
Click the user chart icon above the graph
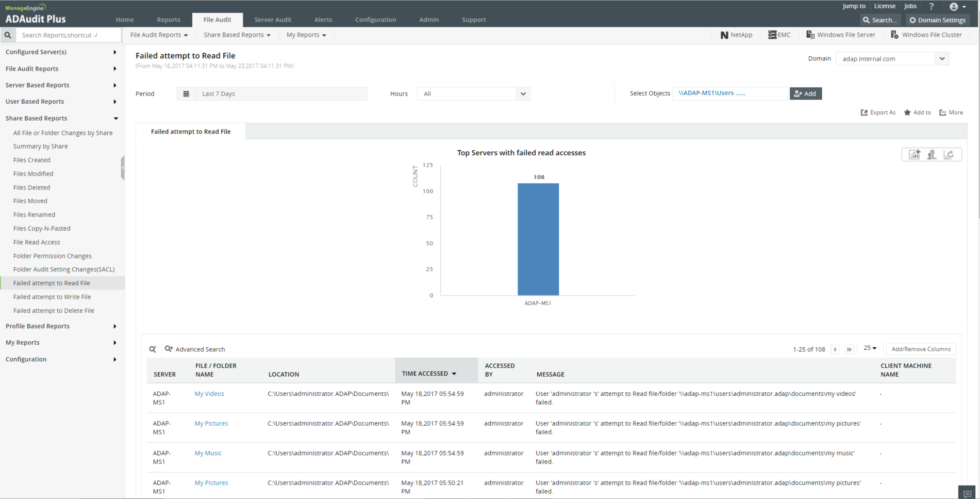click(x=932, y=155)
